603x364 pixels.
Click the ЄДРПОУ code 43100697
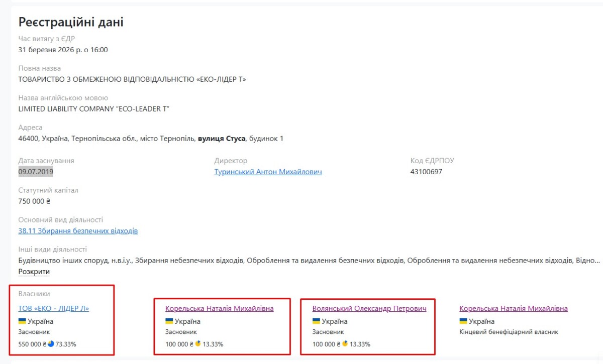pyautogui.click(x=426, y=172)
